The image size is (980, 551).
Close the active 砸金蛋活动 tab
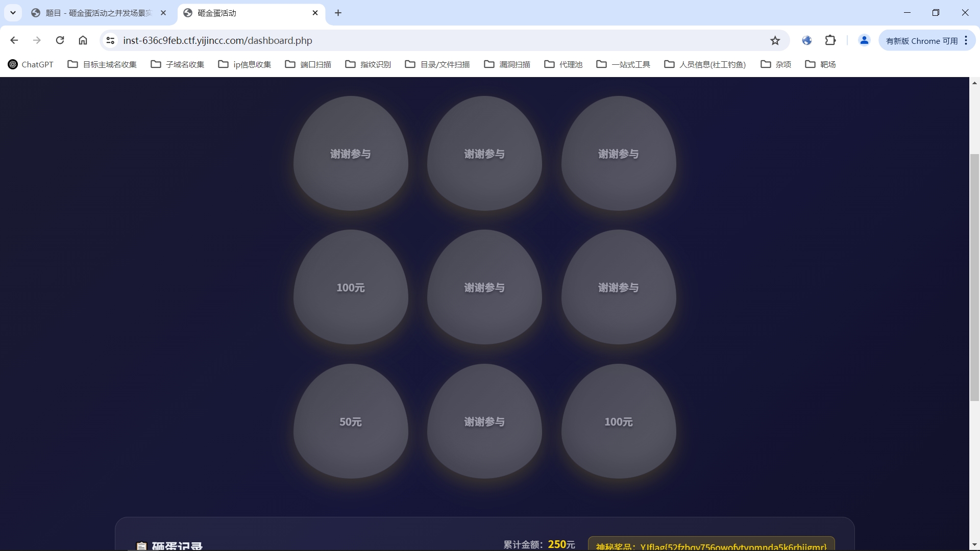pyautogui.click(x=315, y=13)
